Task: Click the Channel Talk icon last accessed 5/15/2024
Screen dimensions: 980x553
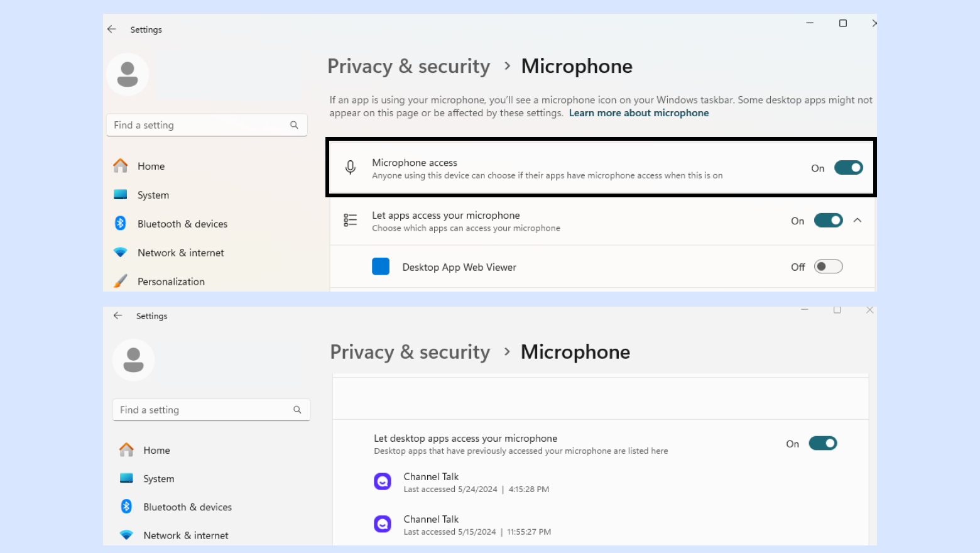Action: [383, 524]
